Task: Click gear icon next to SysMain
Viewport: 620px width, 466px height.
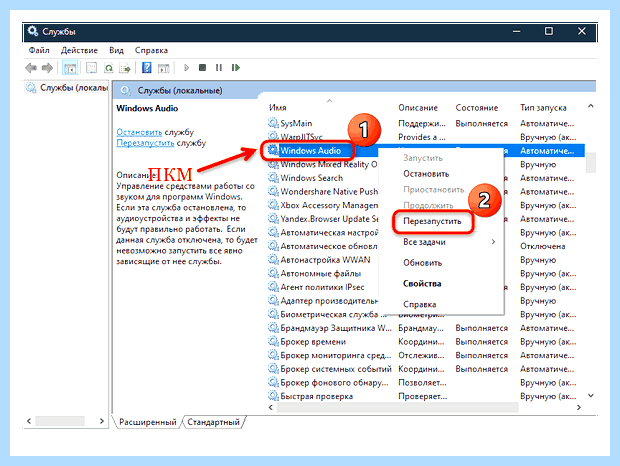Action: (273, 123)
